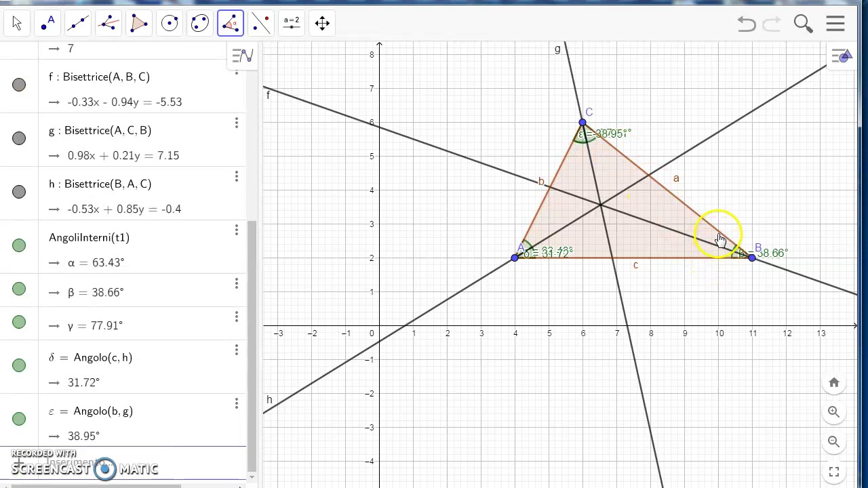
Task: Select the Angle measurement tool
Action: (231, 23)
